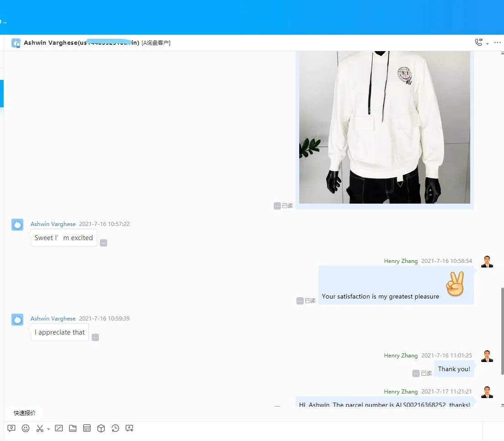Click Henry Zhang's avatar at 10:58:54
The image size is (504, 441).
click(x=487, y=262)
